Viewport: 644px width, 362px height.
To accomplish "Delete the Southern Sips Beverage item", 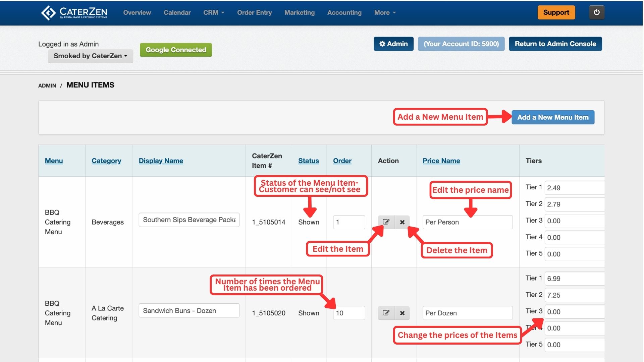I will pyautogui.click(x=402, y=222).
